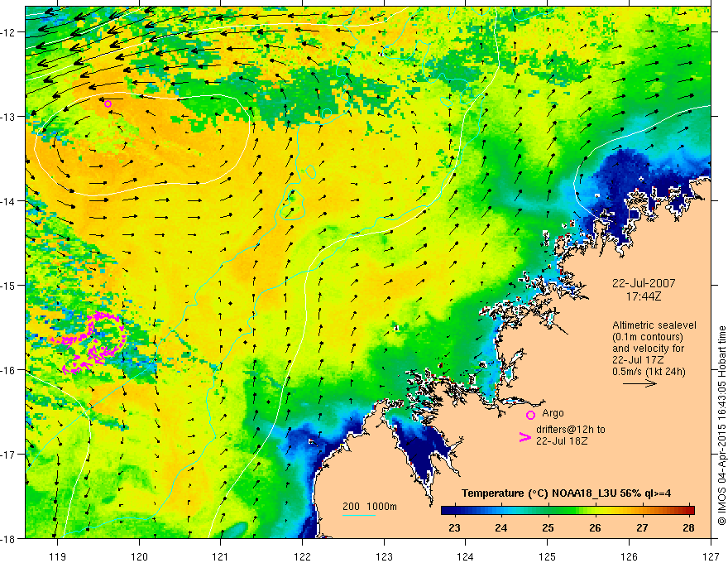Click the color bar tick label 27
The width and height of the screenshot is (728, 563).
642,528
